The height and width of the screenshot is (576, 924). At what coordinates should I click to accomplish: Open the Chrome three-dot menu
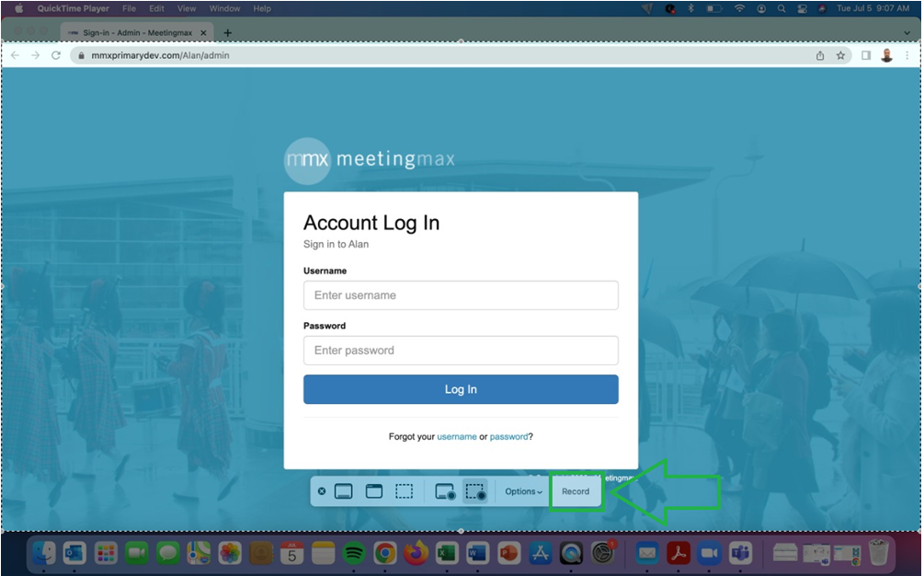[907, 55]
